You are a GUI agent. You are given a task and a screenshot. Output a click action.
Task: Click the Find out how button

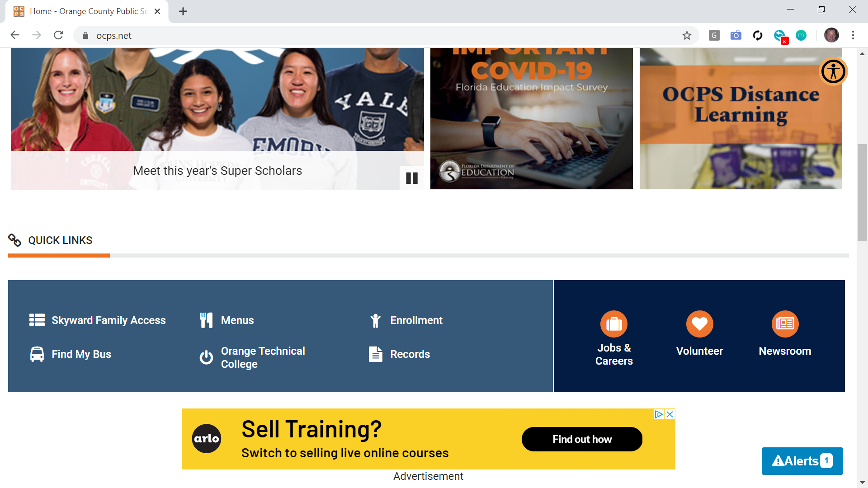click(x=582, y=439)
